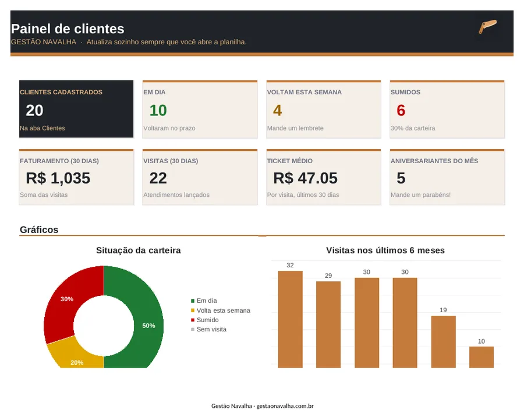Select the visits value 22
The height and width of the screenshot is (420, 524).
coord(158,178)
